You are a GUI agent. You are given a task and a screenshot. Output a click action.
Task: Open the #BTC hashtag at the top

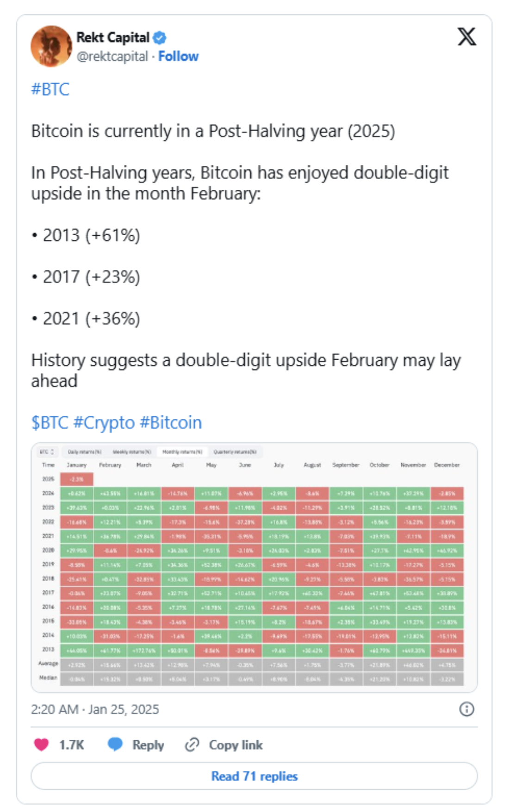50,89
